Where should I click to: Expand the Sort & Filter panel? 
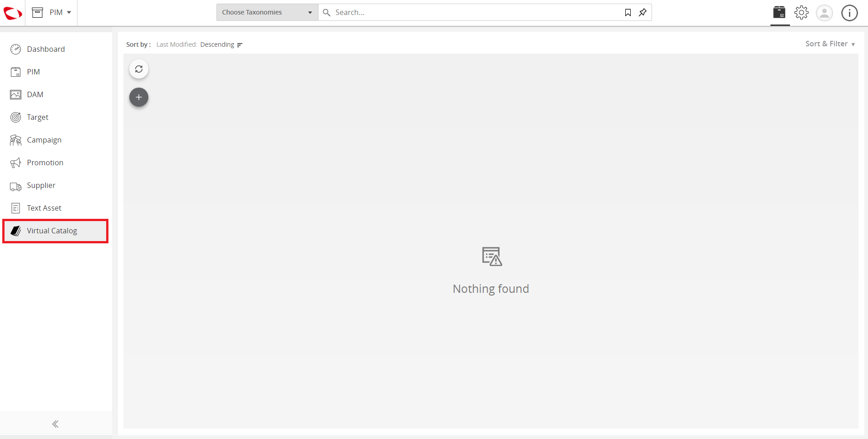pos(830,44)
